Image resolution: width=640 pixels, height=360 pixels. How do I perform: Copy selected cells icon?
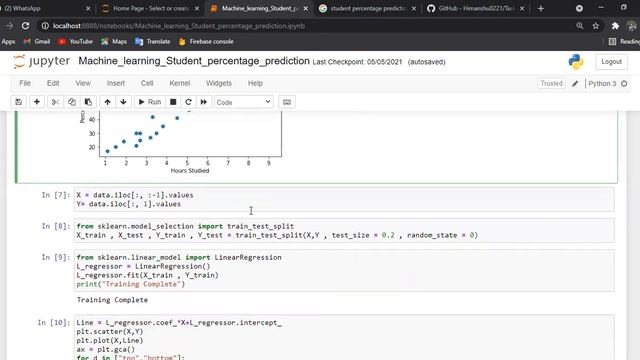pyautogui.click(x=72, y=102)
